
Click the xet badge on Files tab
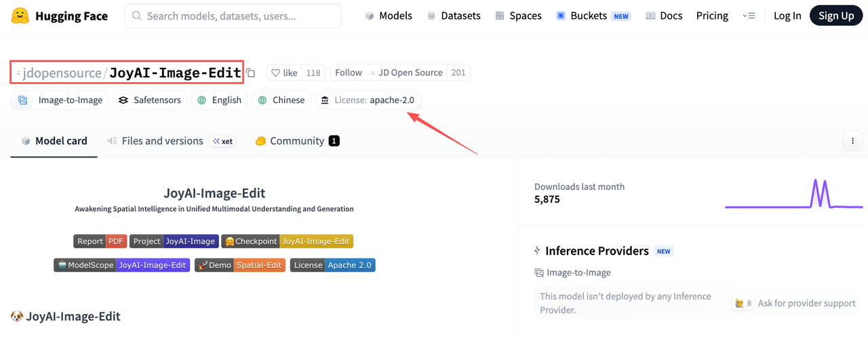click(x=222, y=141)
